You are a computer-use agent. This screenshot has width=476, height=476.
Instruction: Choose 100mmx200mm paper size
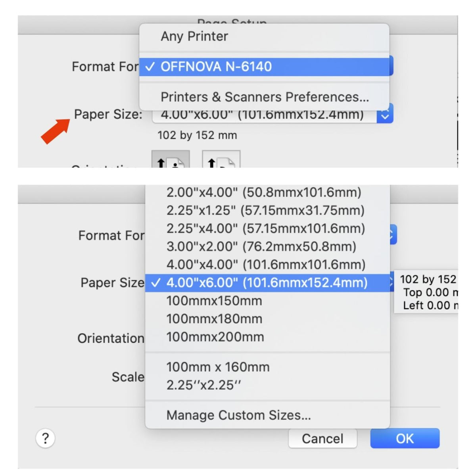point(215,337)
